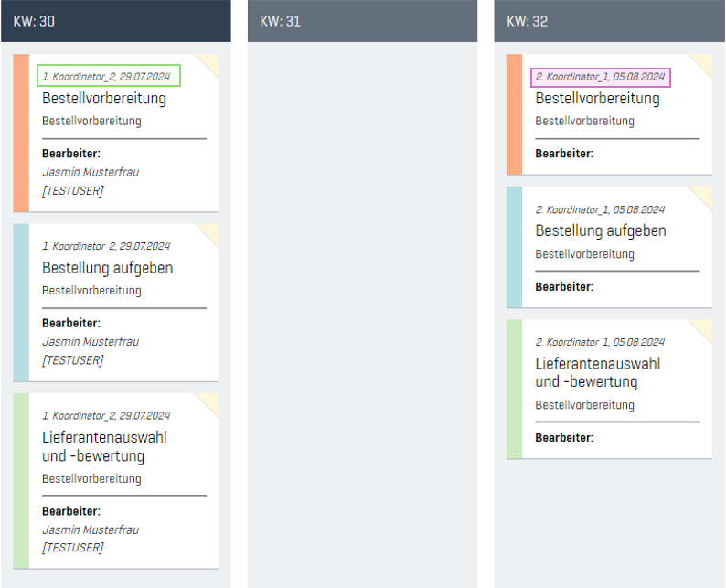
Task: Click folded corner on KW 32 Bestellung aufgeben card
Action: click(704, 195)
